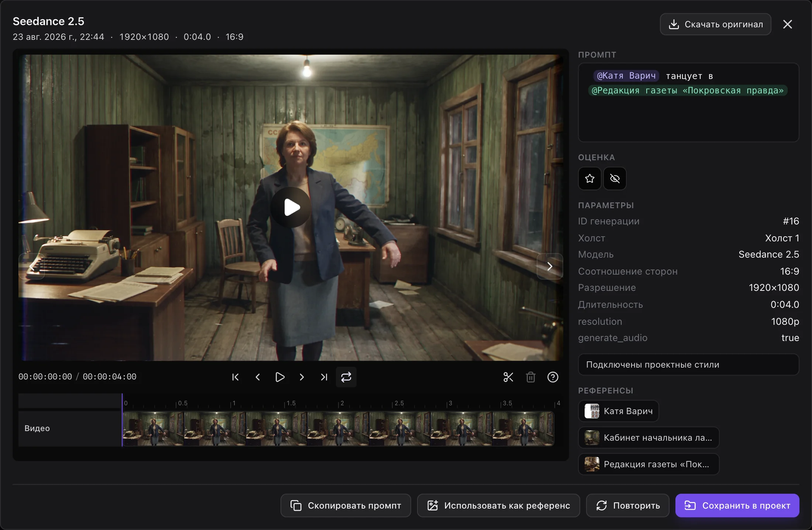Step forward one frame
Screen dimensions: 812x530
(302, 377)
